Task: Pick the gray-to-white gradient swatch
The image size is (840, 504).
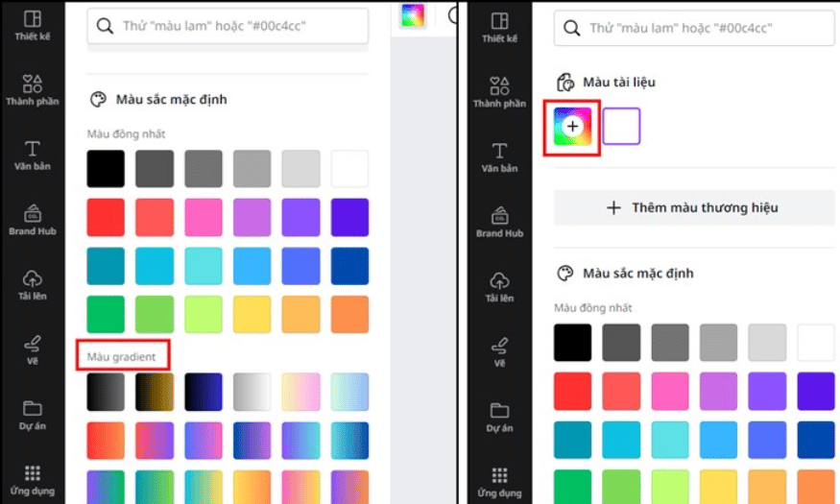Action: [x=252, y=392]
